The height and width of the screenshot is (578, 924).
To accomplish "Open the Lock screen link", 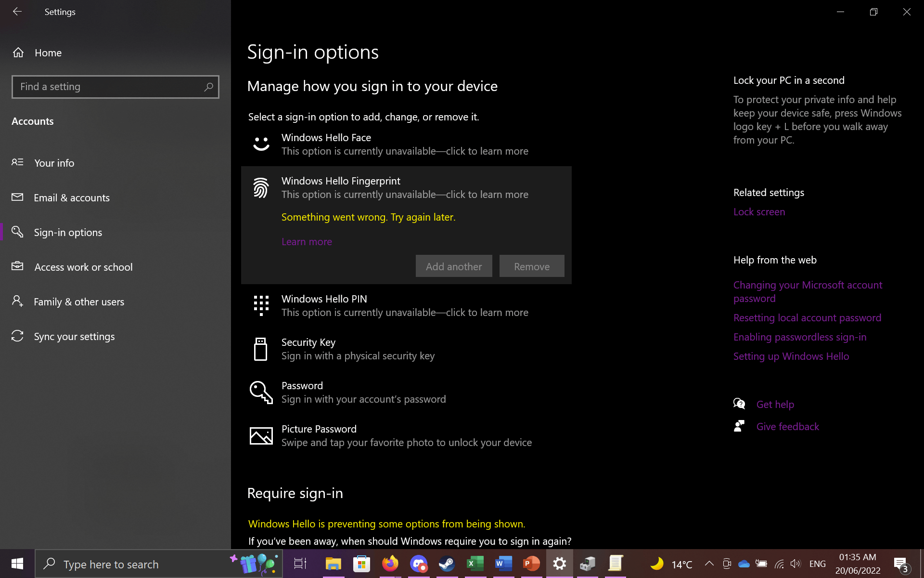I will point(759,211).
